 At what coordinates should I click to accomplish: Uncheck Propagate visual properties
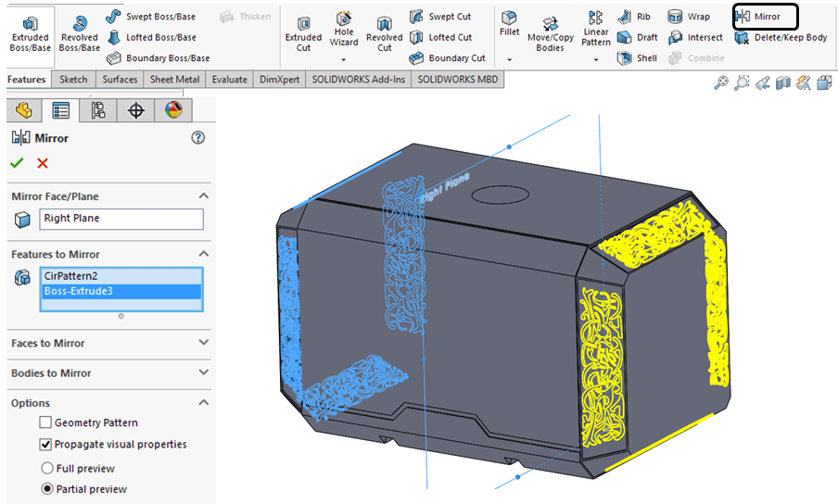pyautogui.click(x=46, y=445)
